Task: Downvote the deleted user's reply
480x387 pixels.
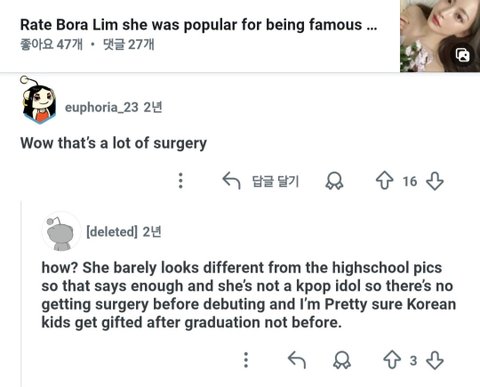Action: [x=435, y=360]
